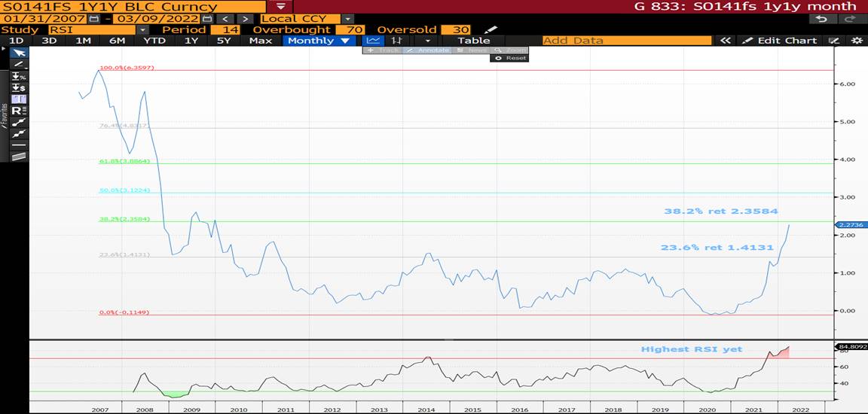Image resolution: width=868 pixels, height=414 pixels.
Task: Click the '38.2% ret 2.3584' annotation
Action: pyautogui.click(x=721, y=212)
